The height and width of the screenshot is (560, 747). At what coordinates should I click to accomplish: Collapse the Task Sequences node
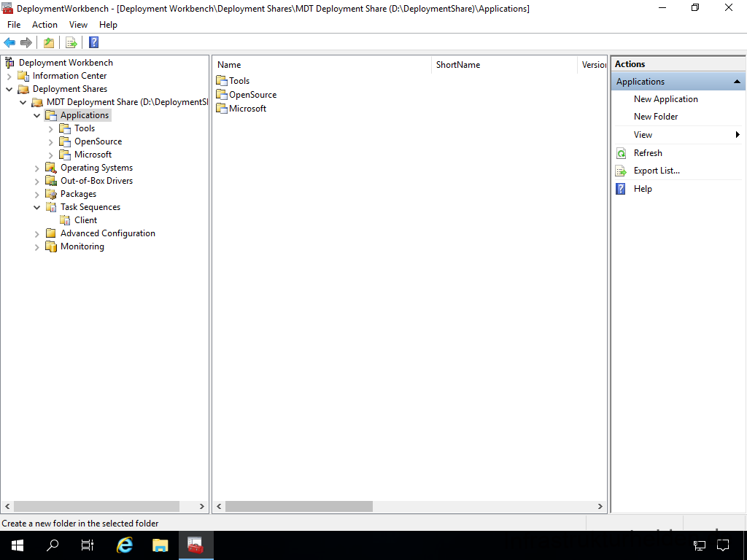pyautogui.click(x=36, y=207)
